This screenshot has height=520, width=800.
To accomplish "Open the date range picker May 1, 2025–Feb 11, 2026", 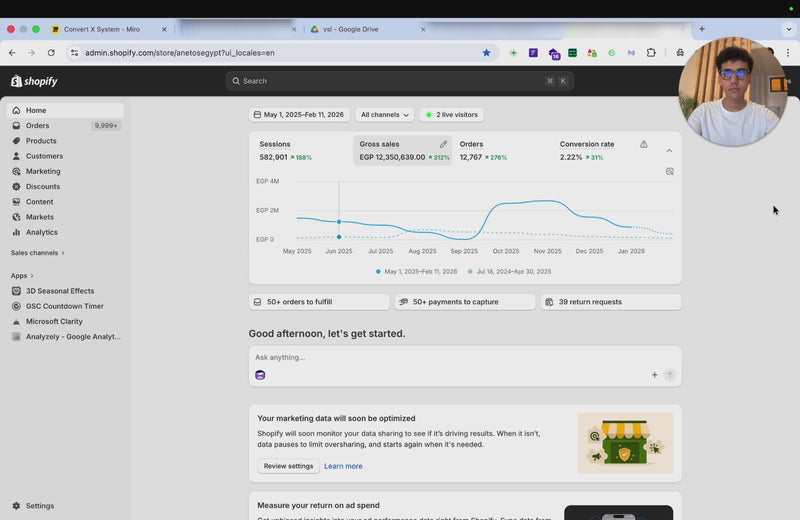I will pos(298,115).
